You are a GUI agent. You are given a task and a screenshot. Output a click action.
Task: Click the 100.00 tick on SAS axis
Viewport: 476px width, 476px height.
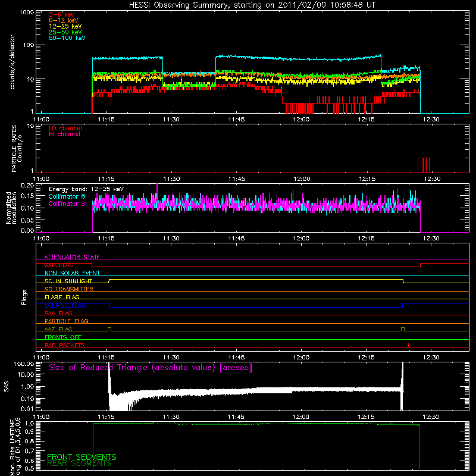(24, 364)
